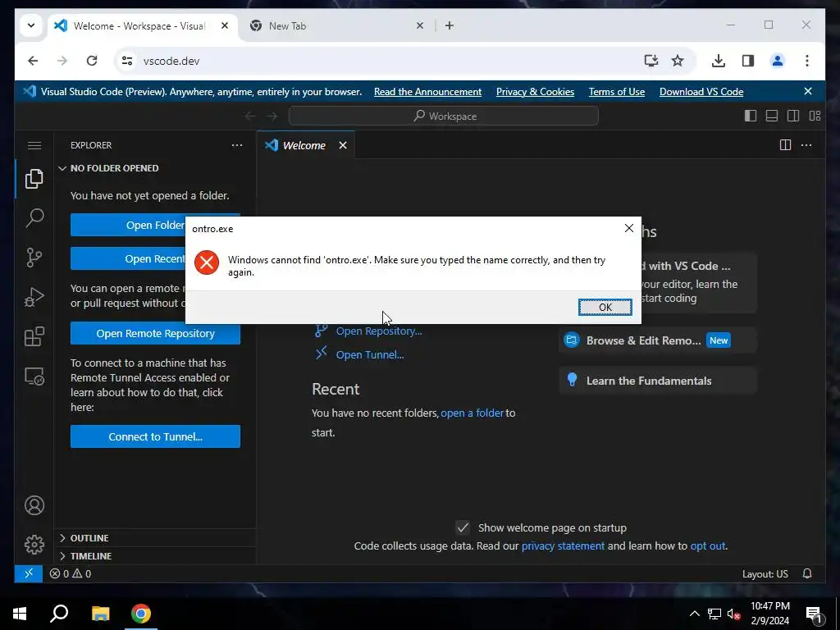Image resolution: width=840 pixels, height=630 pixels.
Task: Click the Open Repository link
Action: [x=379, y=331]
